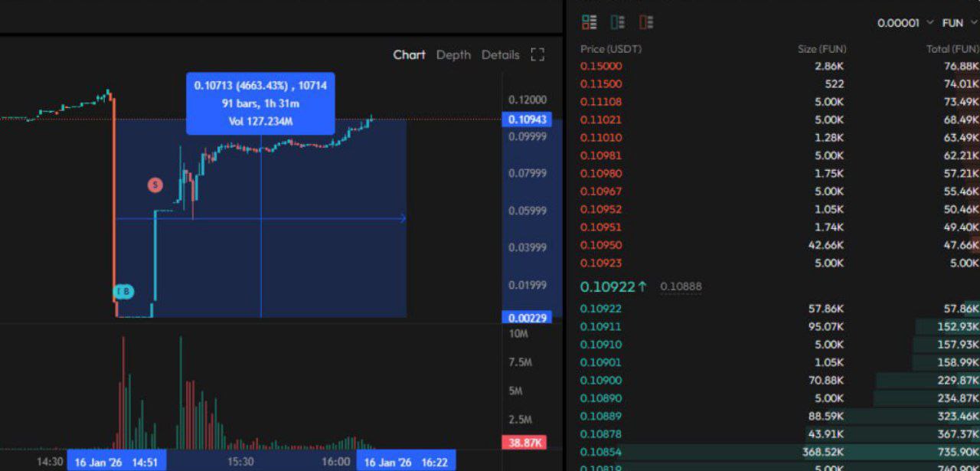Select ask price 0.10967
The image size is (980, 471).
pos(601,191)
